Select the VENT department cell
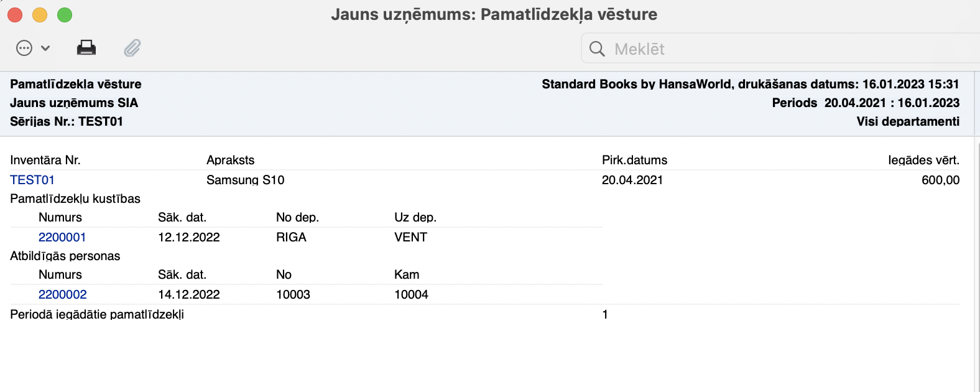The height and width of the screenshot is (392, 980). (x=410, y=238)
